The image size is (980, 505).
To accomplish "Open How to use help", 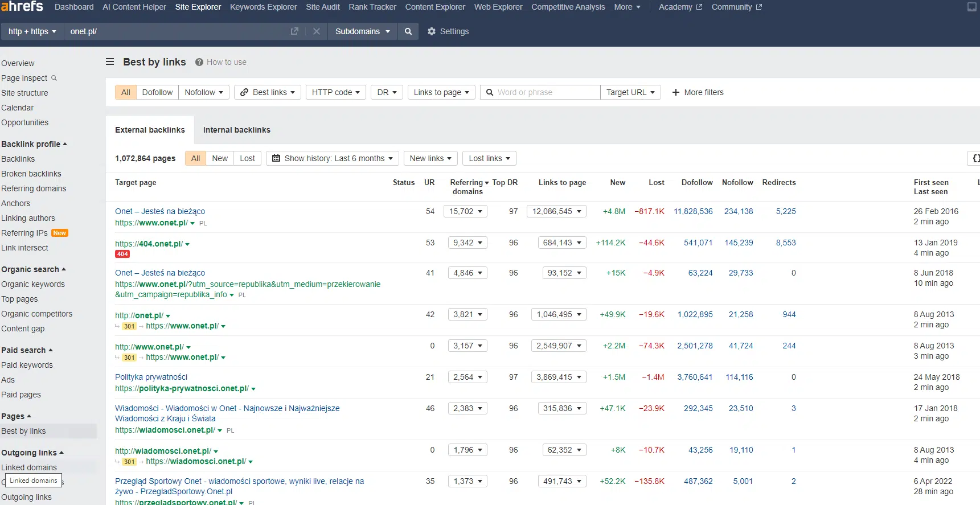I will (221, 62).
